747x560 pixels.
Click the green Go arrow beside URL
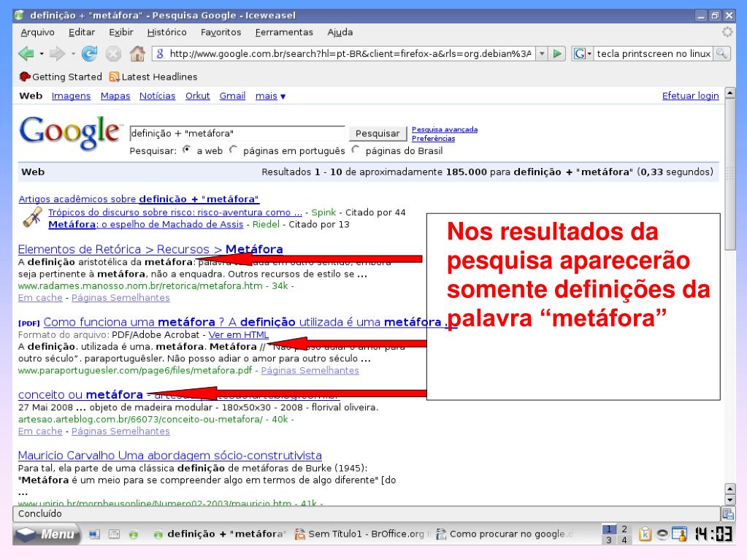[x=556, y=53]
